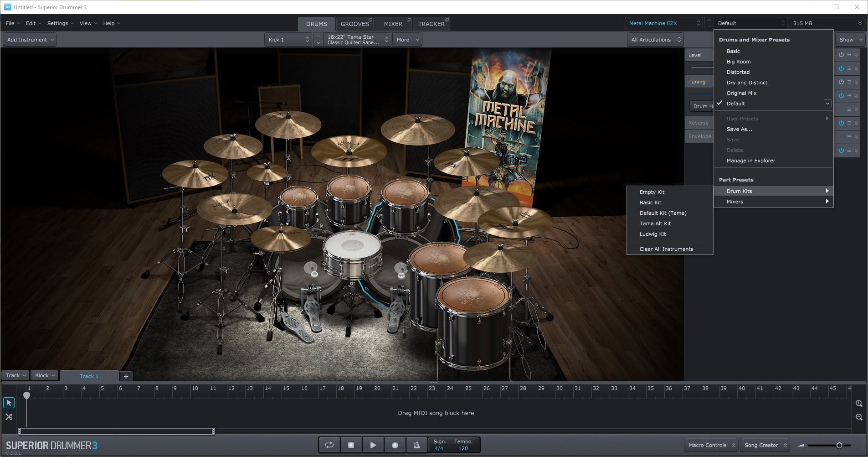868x457 pixels.
Task: Select the arrow pointer tool in timeline
Action: [9, 403]
